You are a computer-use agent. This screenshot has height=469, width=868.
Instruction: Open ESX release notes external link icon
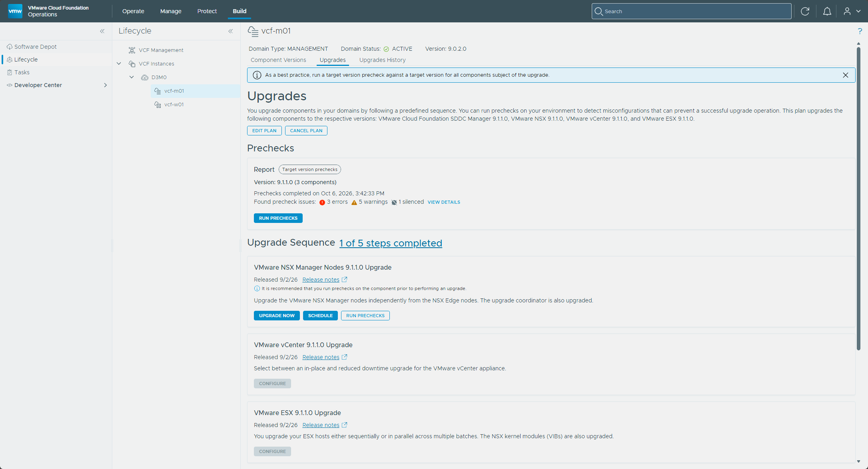click(x=345, y=425)
